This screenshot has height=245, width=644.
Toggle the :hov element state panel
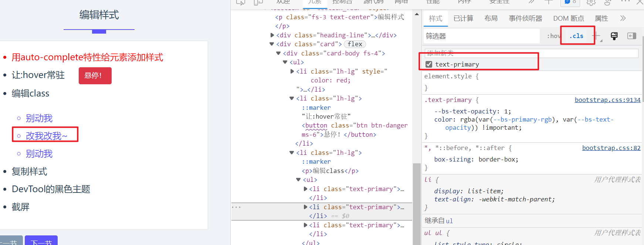(x=553, y=36)
